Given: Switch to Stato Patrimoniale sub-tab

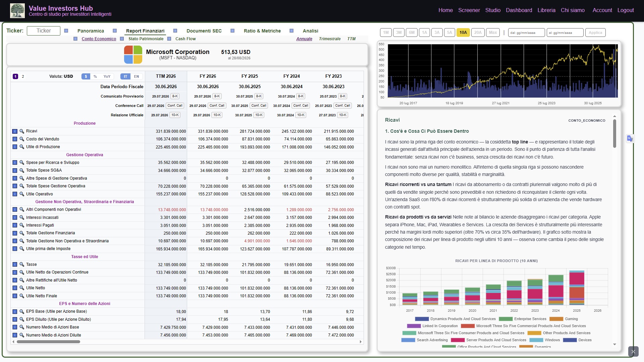Looking at the screenshot, I should [146, 39].
